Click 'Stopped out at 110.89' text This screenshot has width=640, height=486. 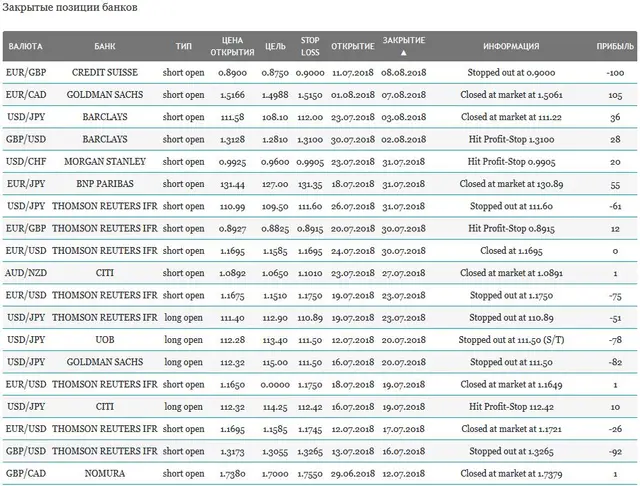click(511, 317)
